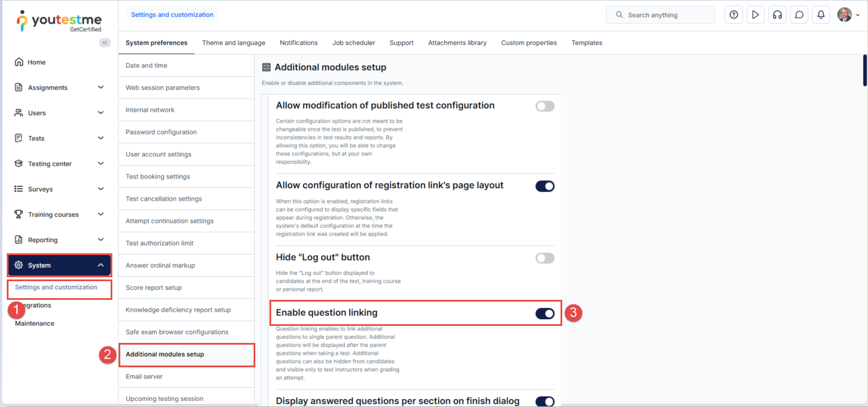Click the Home house icon

[19, 62]
